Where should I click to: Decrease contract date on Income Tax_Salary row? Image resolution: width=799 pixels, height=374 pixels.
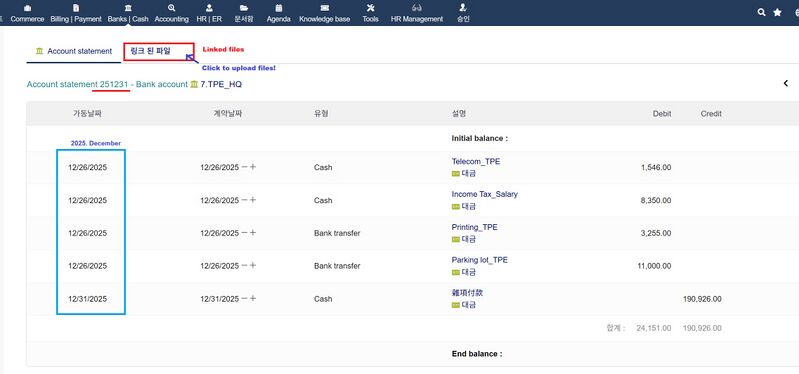coord(244,200)
